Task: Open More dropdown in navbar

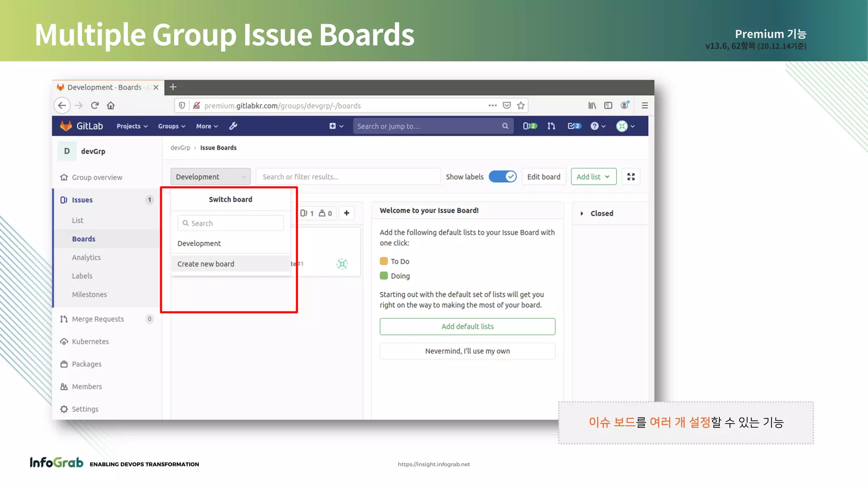Action: [x=207, y=126]
